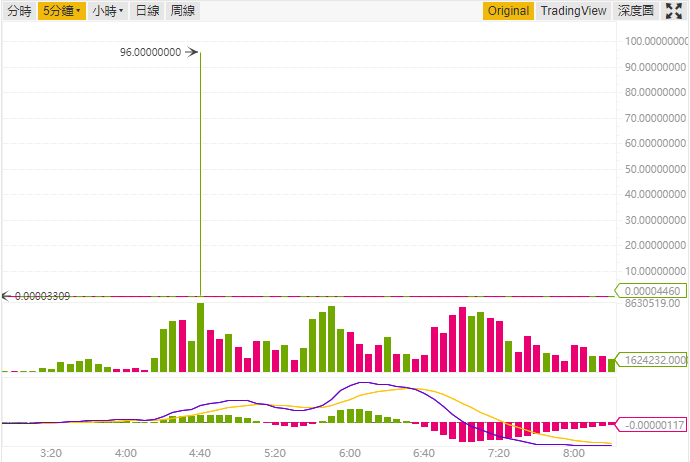Click the 4:40 time axis label
This screenshot has height=462, width=690.
pyautogui.click(x=200, y=453)
